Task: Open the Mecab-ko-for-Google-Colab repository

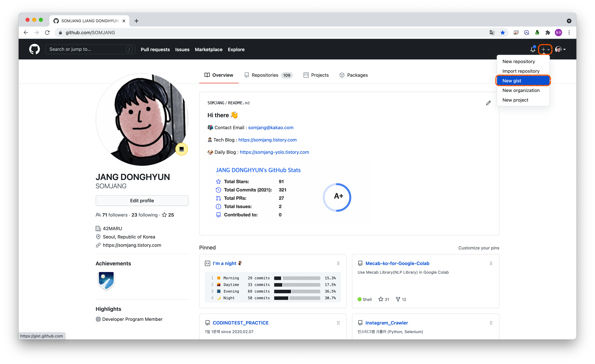Action: [x=397, y=263]
